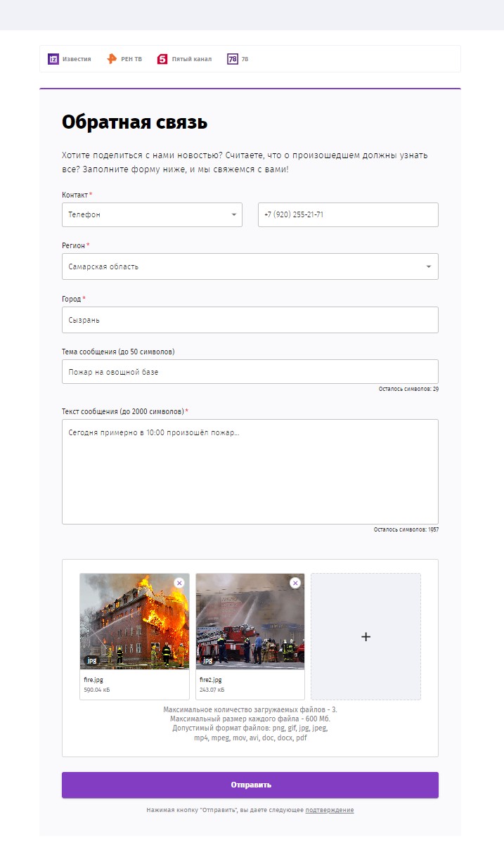This screenshot has width=504, height=843.
Task: Add another file with the plus icon
Action: tap(366, 636)
